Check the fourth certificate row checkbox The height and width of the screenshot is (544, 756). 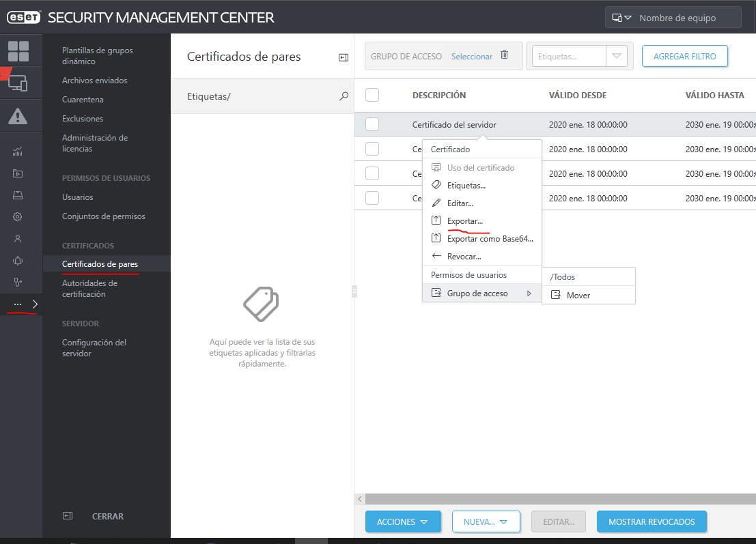pyautogui.click(x=372, y=198)
